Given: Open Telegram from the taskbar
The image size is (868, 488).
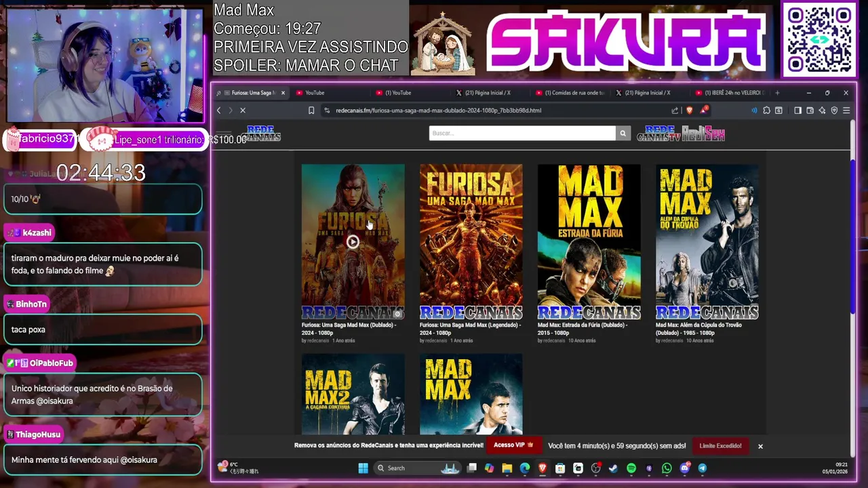Looking at the screenshot, I should point(702,468).
